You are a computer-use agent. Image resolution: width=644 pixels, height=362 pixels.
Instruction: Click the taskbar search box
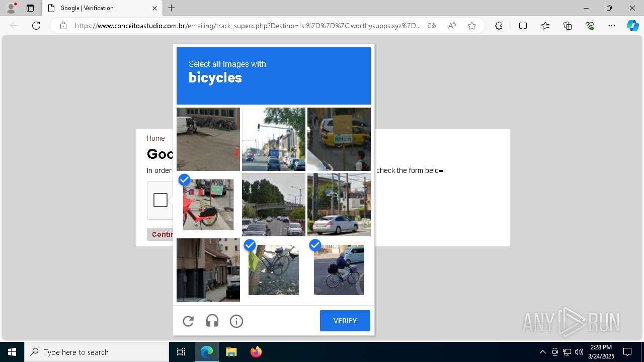97,352
